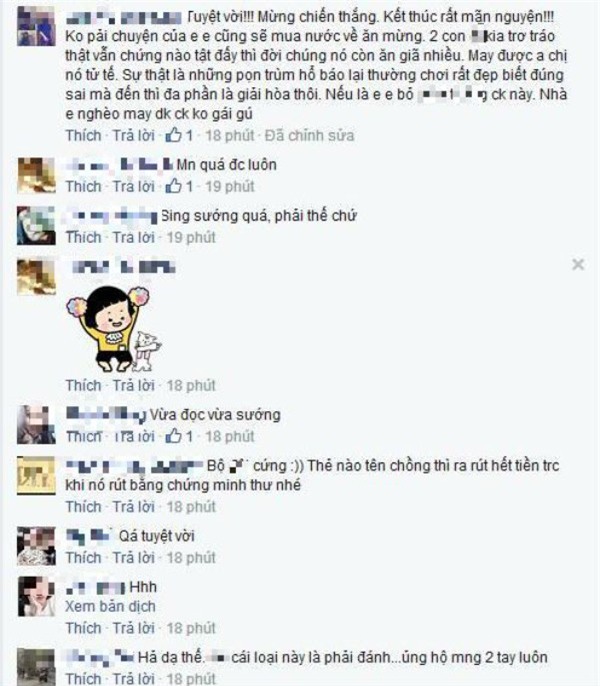
Task: Click 'Trả lời' under 'Mn quá đc luôn'
Action: coord(133,186)
